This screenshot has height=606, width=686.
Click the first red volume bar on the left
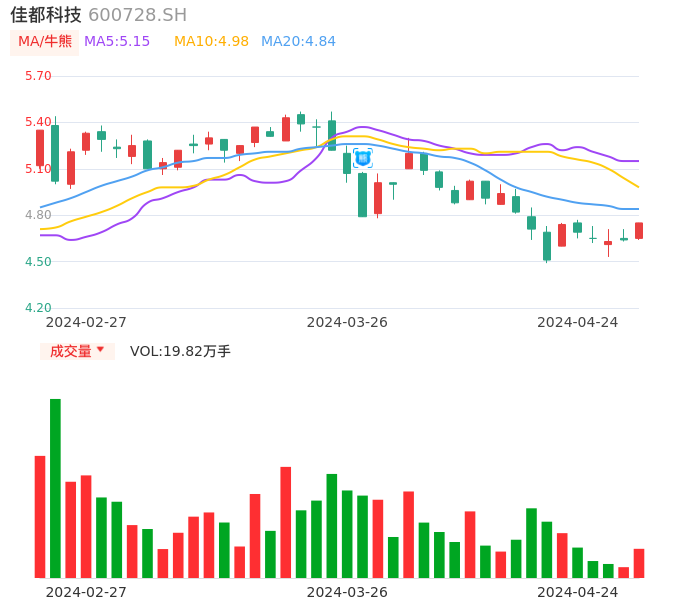tap(40, 517)
